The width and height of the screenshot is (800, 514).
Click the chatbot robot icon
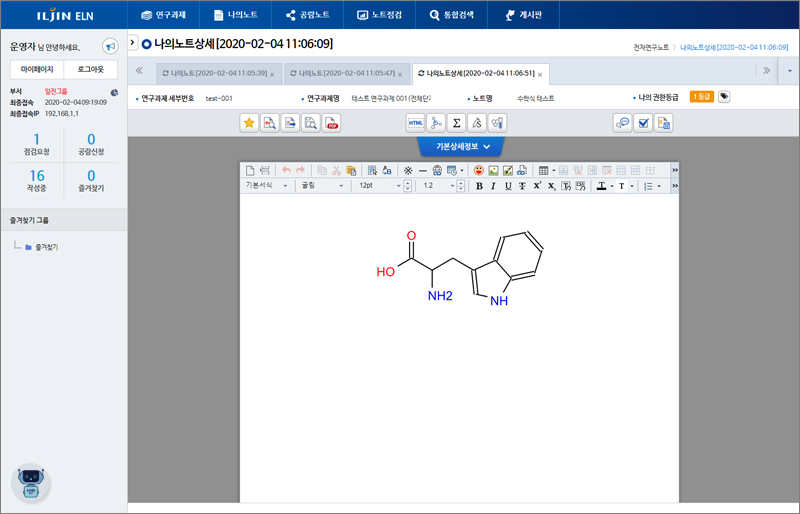click(30, 482)
